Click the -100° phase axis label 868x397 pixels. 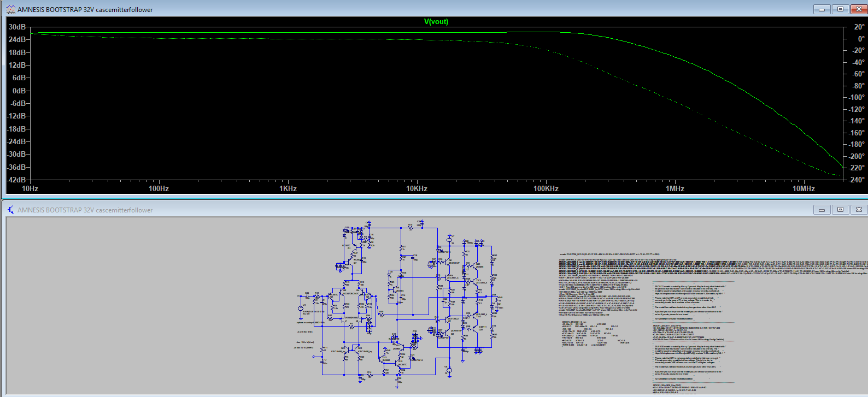[x=857, y=97]
